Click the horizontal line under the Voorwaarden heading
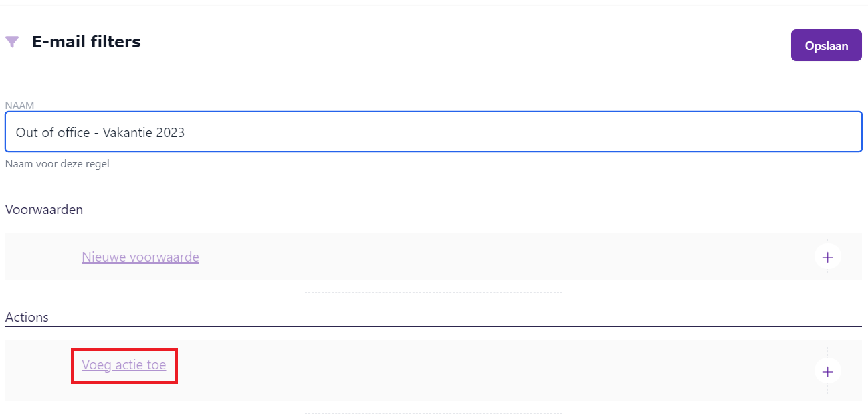 (433, 219)
